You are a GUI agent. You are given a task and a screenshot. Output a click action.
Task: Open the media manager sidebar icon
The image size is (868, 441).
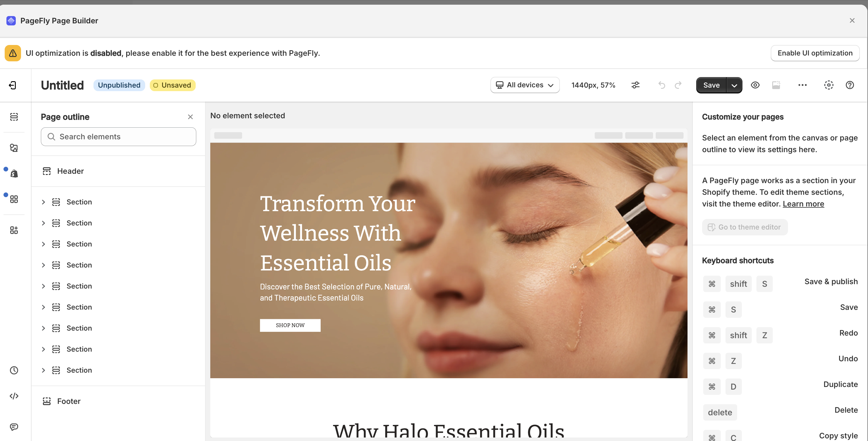[x=14, y=148]
